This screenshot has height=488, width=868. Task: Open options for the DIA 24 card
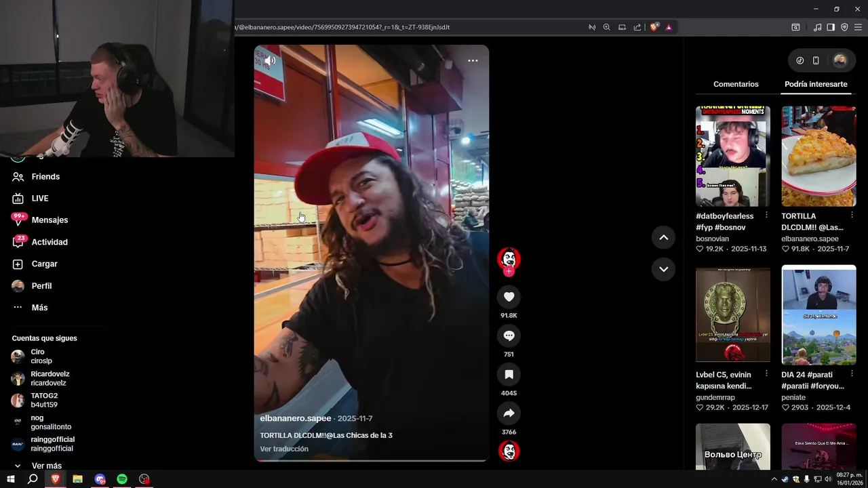click(852, 373)
